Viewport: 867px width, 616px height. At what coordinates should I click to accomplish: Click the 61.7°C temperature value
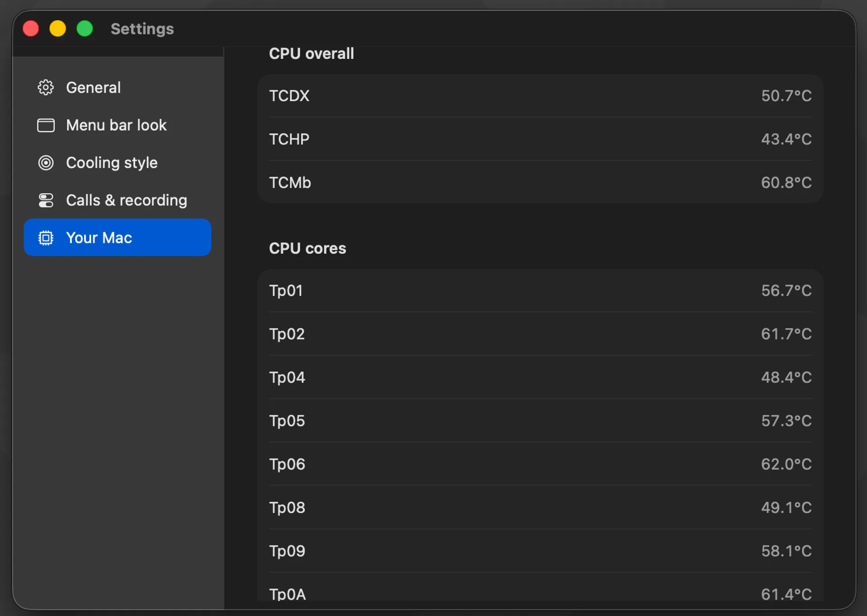(x=786, y=334)
